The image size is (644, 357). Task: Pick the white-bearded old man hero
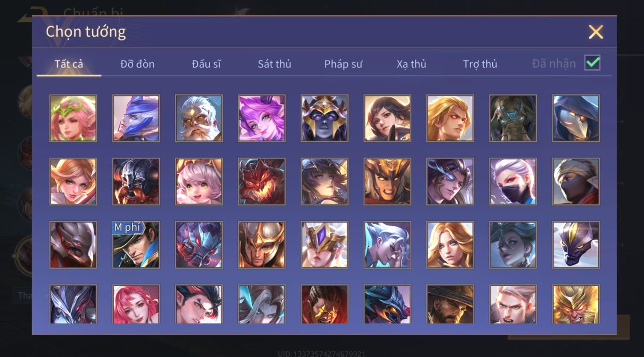[199, 118]
